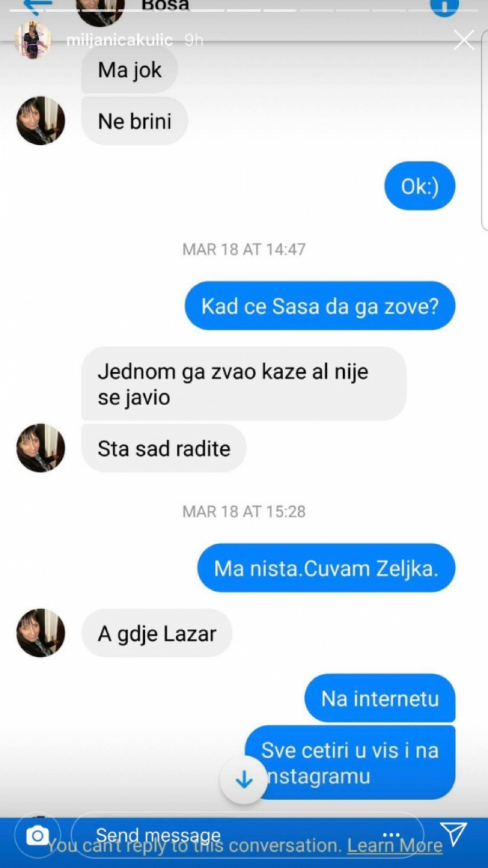Open miljanicakulic story profile picture
Screen dimensions: 488x868
pos(33,40)
